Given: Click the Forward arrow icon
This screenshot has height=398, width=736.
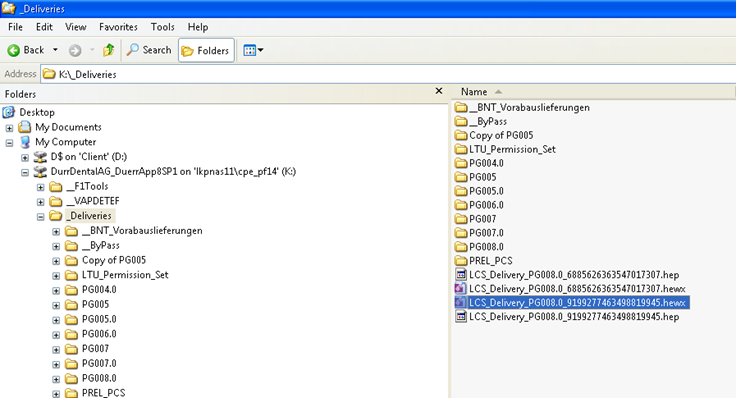Looking at the screenshot, I should (75, 50).
